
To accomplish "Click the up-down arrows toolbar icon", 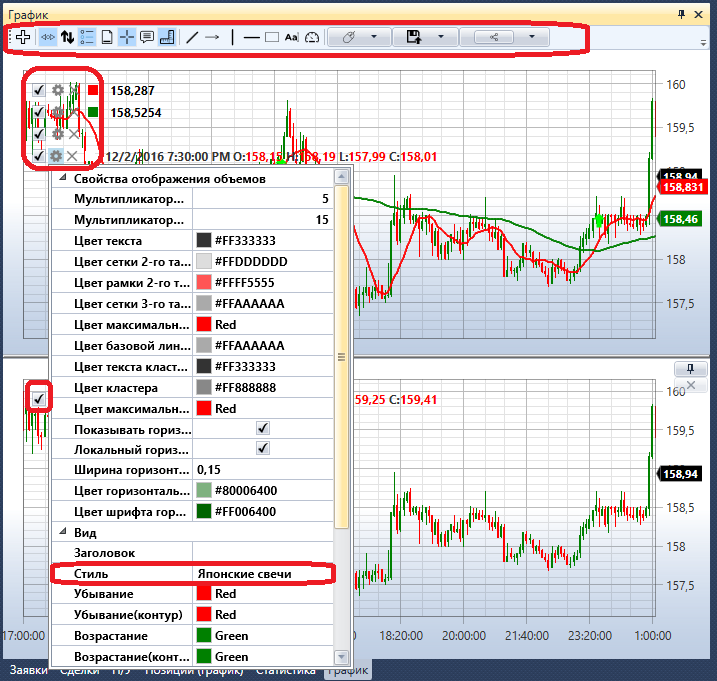I will 68,37.
